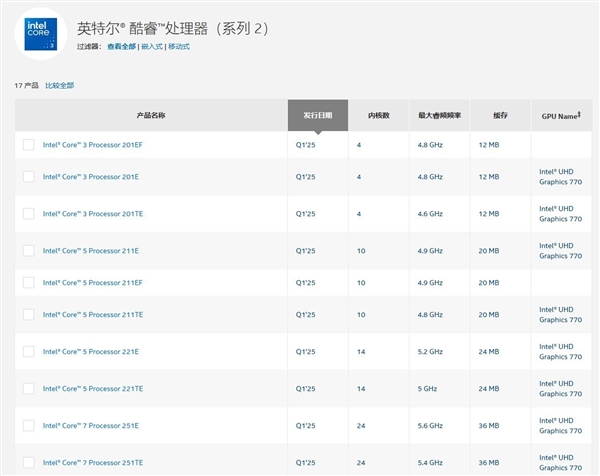The width and height of the screenshot is (600, 476).
Task: Sort by the 发行日期 column header
Action: 318,115
